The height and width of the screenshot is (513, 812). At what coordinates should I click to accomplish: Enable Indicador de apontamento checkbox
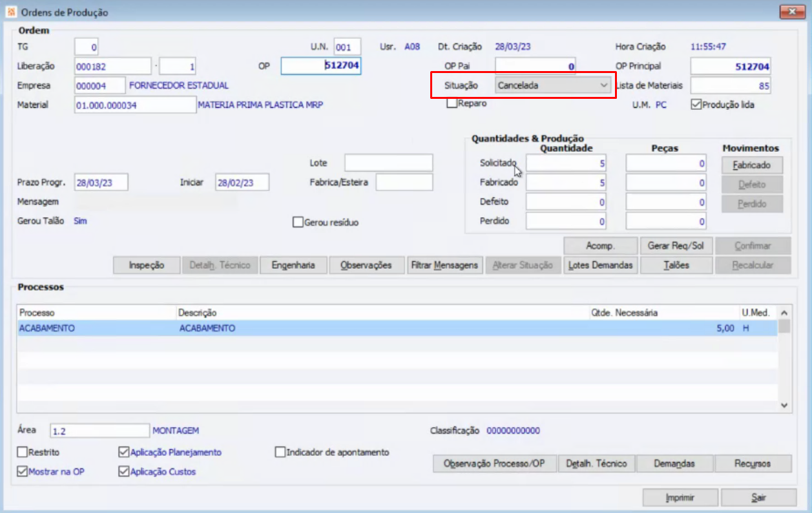tap(280, 452)
